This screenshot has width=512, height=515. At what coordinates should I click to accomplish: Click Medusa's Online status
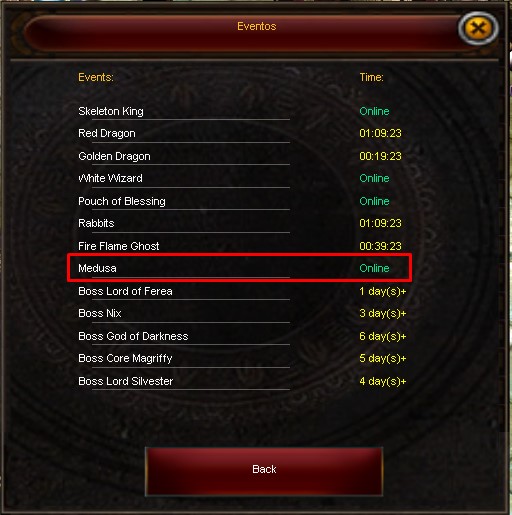374,268
